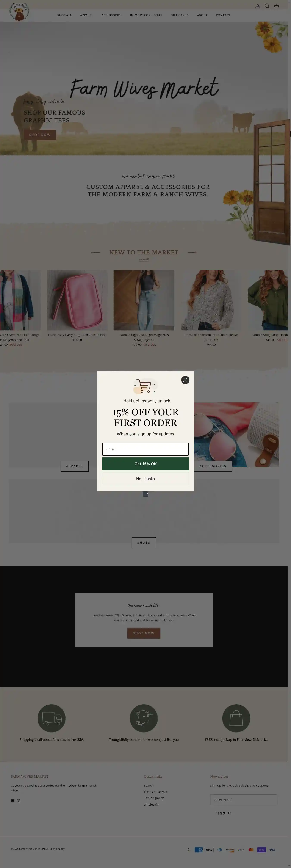Click the green shipping truck icon
291x868 pixels.
pos(52,718)
